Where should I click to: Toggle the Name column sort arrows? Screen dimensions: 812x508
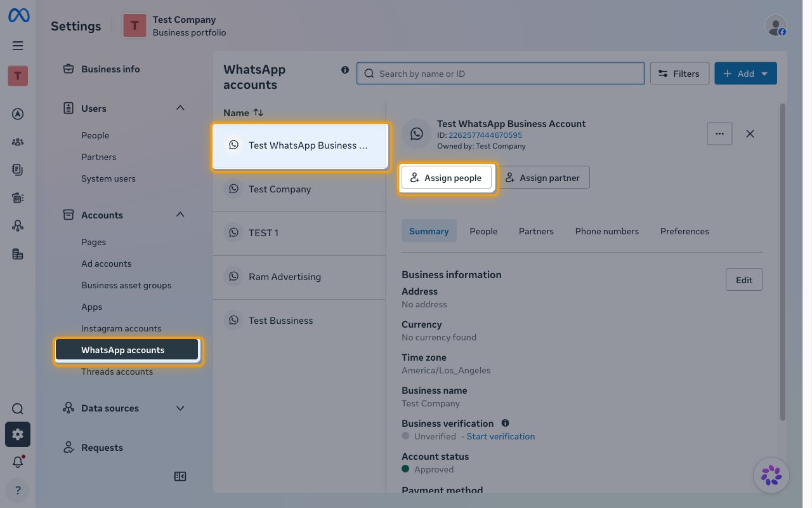[x=258, y=112]
